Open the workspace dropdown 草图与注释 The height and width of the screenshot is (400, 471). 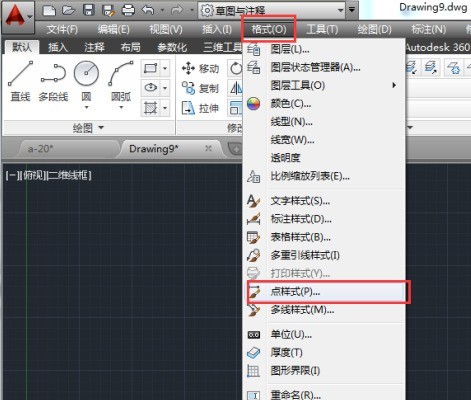pyautogui.click(x=272, y=10)
